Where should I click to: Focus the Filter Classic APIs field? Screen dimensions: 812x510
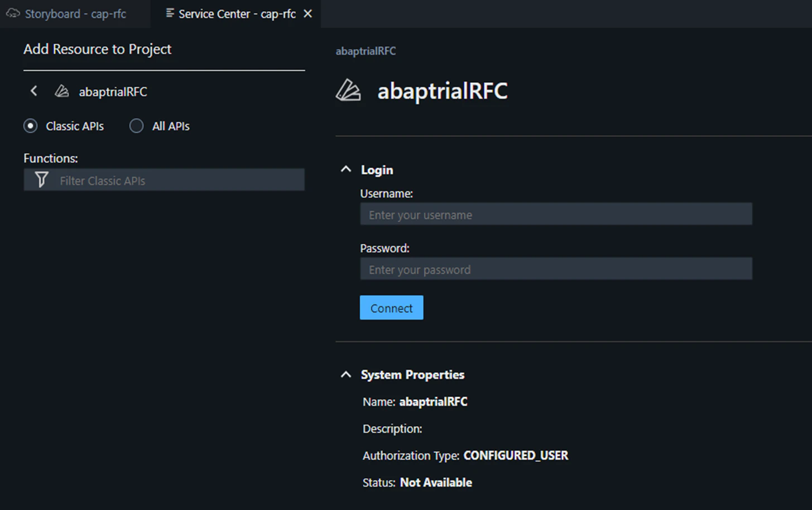click(164, 180)
